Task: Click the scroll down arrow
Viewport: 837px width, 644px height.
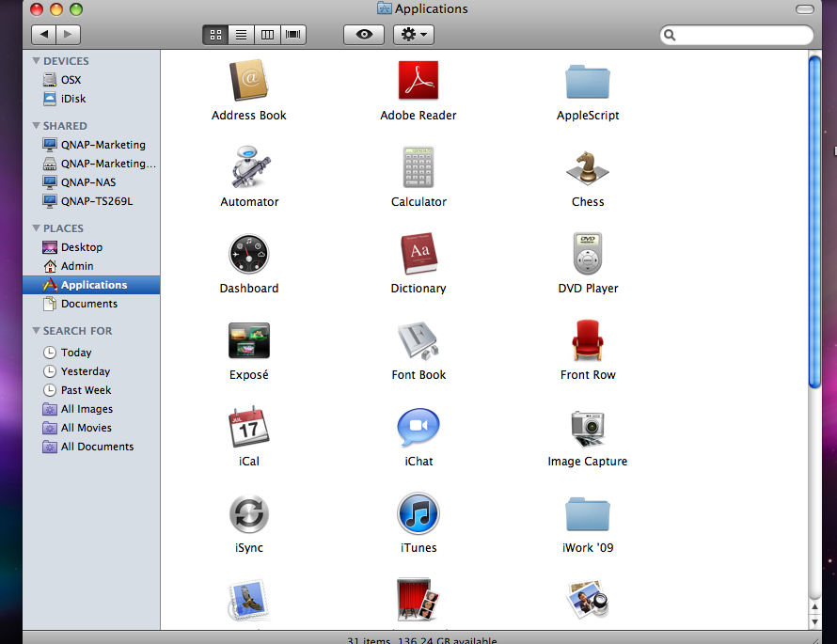Action: pos(814,621)
